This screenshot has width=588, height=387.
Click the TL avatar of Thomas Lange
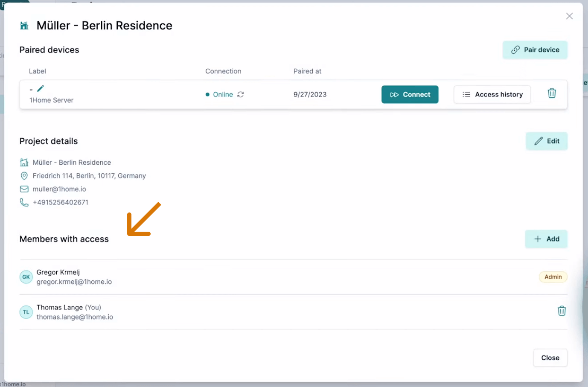(26, 312)
